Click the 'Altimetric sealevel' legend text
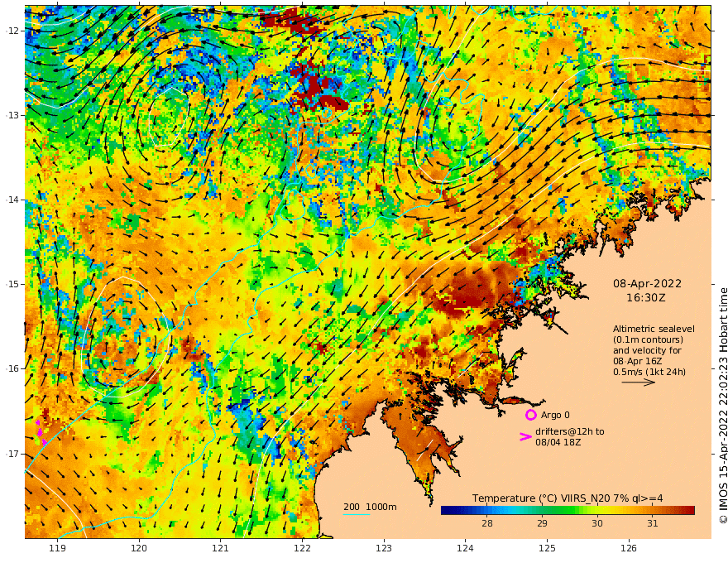 [654, 329]
